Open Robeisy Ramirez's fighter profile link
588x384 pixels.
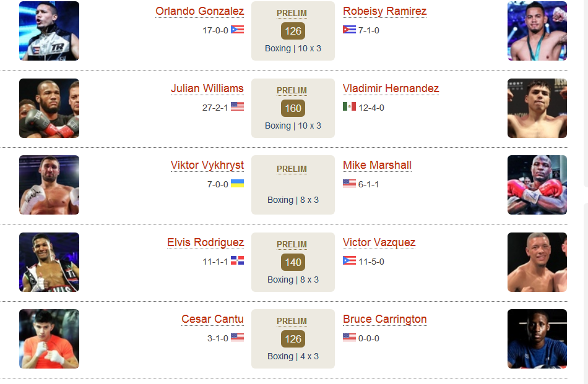coord(385,11)
